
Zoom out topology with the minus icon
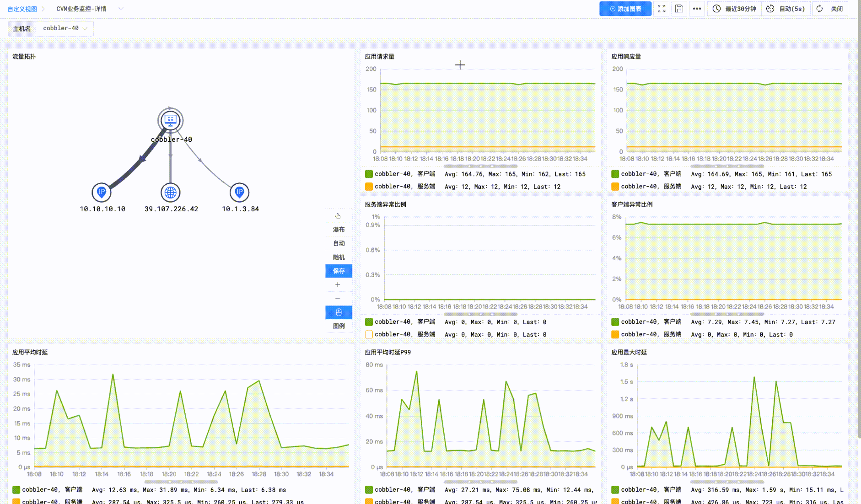(338, 298)
